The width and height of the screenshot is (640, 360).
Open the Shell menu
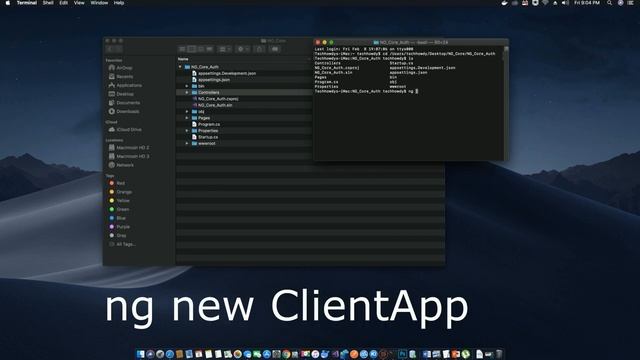[x=48, y=3]
